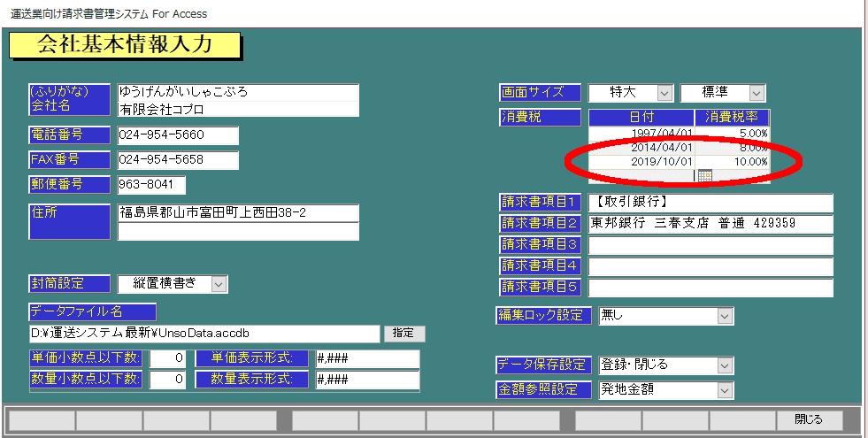The image size is (868, 438).
Task: Expand the 編集ロック設定 dropdown
Action: [725, 316]
